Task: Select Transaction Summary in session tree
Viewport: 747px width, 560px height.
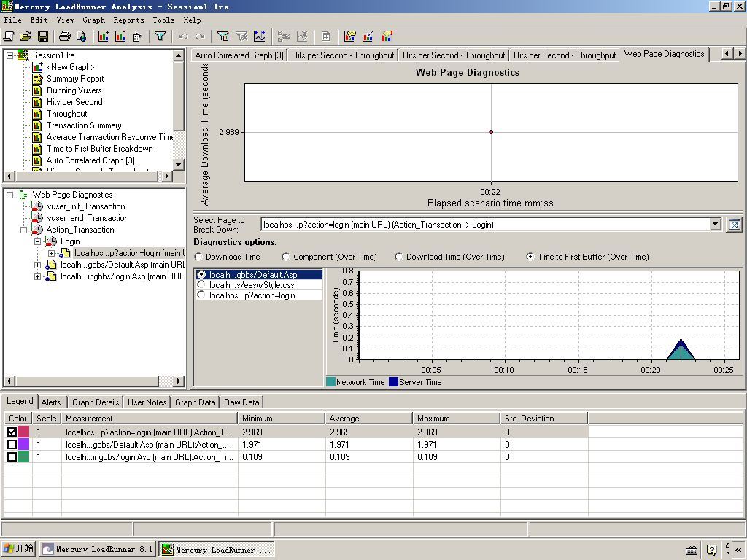Action: 84,125
